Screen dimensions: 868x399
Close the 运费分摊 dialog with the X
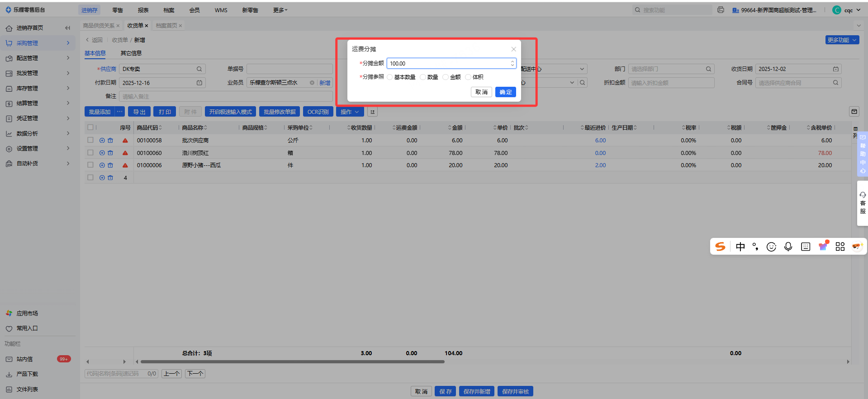(513, 49)
